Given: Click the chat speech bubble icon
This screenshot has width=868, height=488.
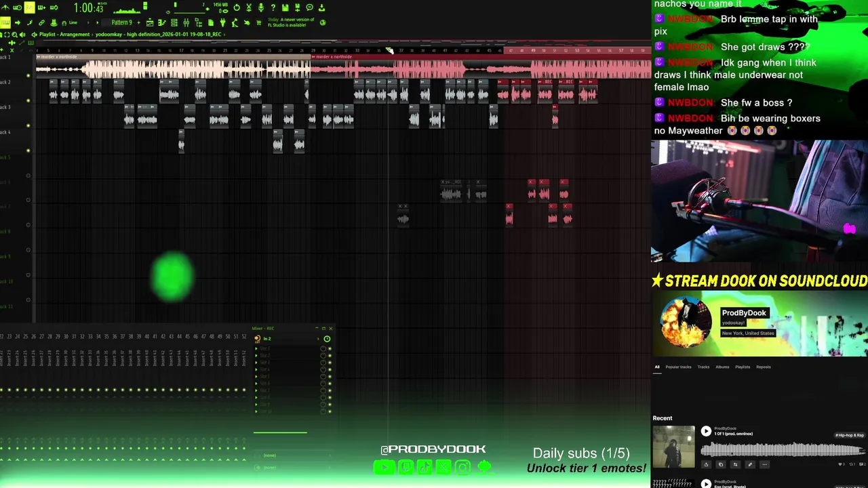Looking at the screenshot, I should tap(309, 7).
